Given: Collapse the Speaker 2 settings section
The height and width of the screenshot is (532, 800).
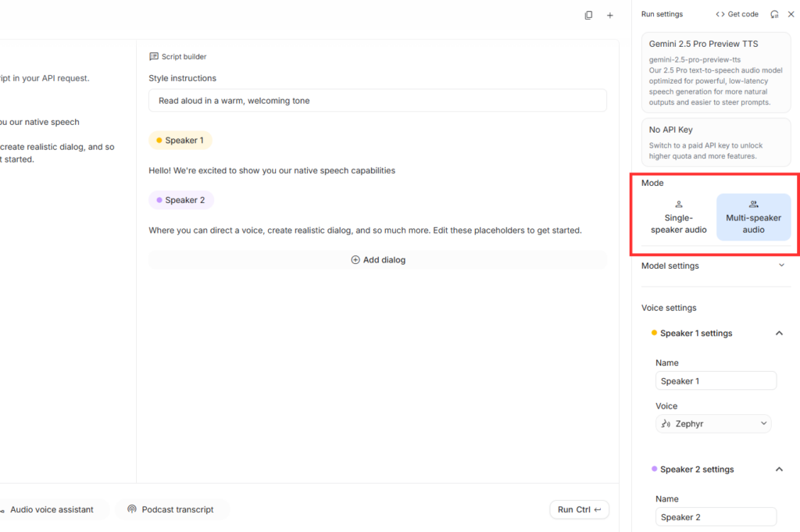Looking at the screenshot, I should (779, 470).
